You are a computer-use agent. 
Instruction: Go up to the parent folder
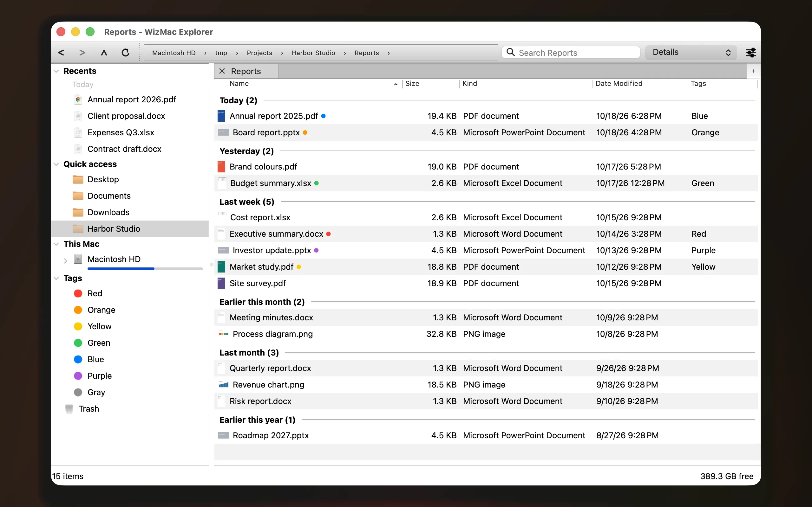pyautogui.click(x=104, y=53)
